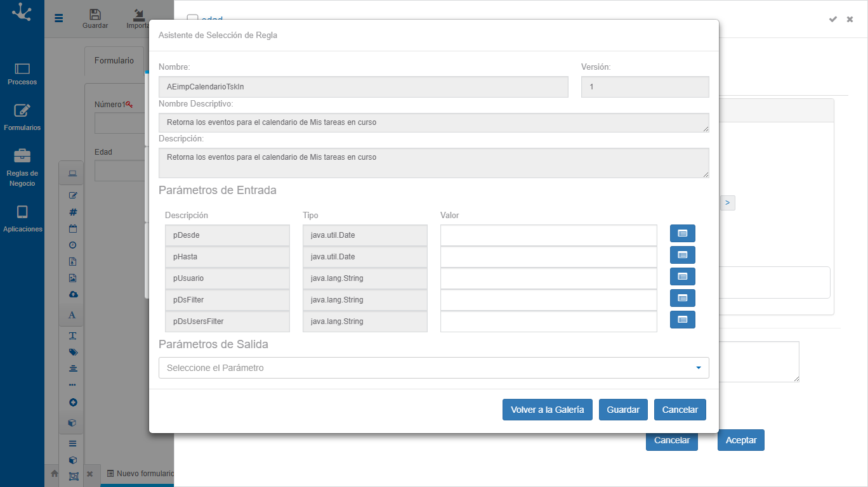
Task: Click the Valor field for pDesde
Action: tap(549, 235)
